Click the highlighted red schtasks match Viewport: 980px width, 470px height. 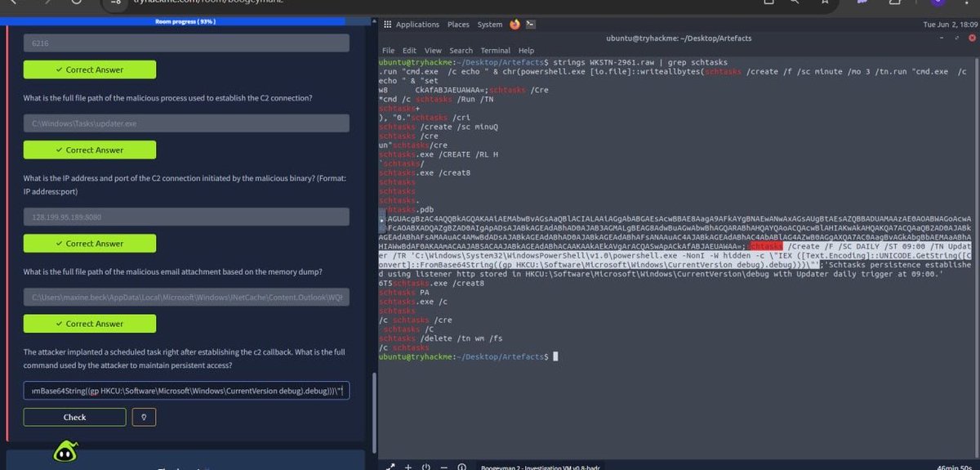765,245
